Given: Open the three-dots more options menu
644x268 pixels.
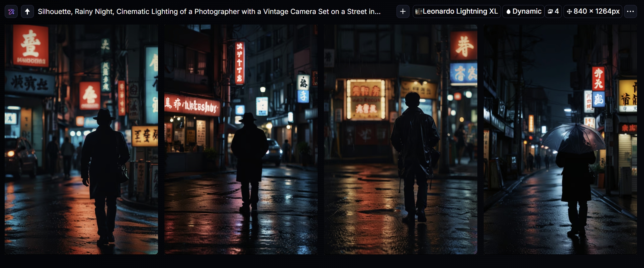Looking at the screenshot, I should pos(630,12).
